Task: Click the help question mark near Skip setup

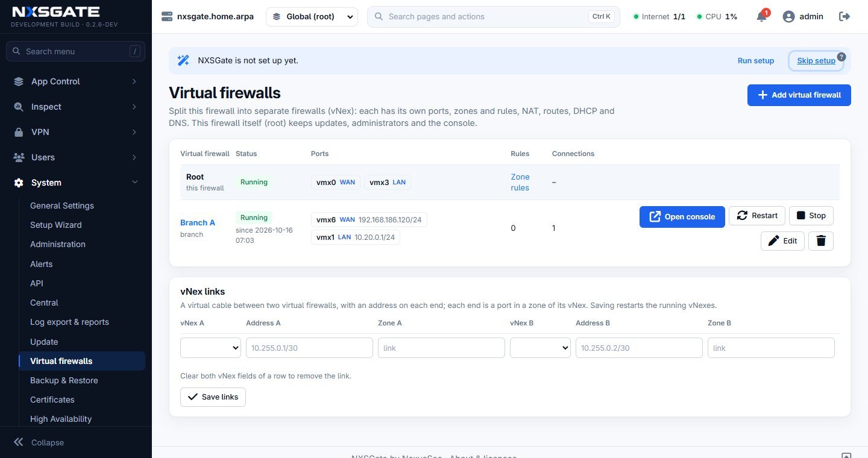Action: coord(841,57)
